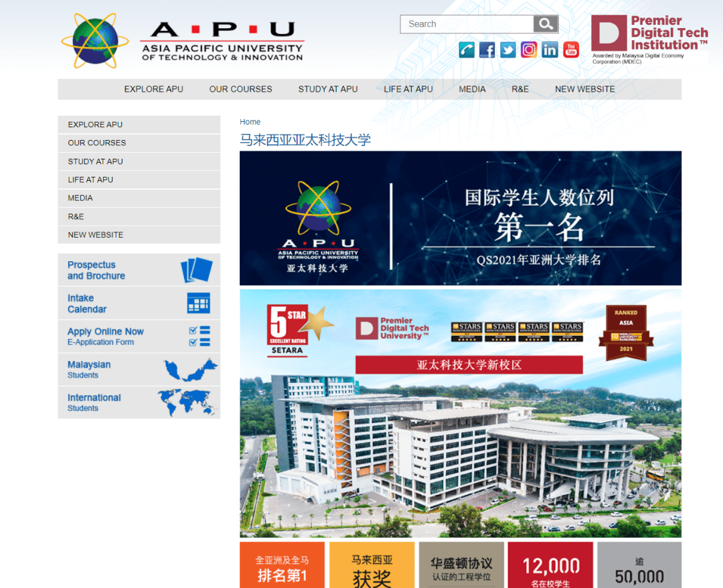Click inside the Search text field
The height and width of the screenshot is (588, 723).
point(467,24)
